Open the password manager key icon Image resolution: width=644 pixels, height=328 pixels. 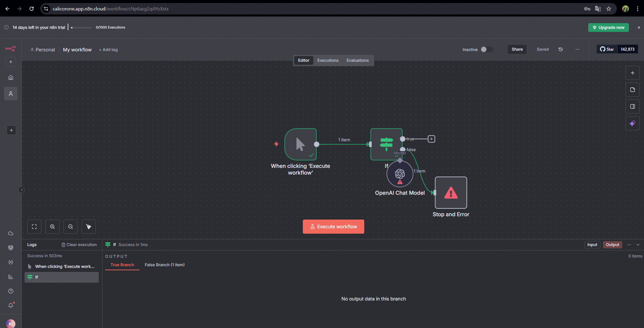pos(587,9)
